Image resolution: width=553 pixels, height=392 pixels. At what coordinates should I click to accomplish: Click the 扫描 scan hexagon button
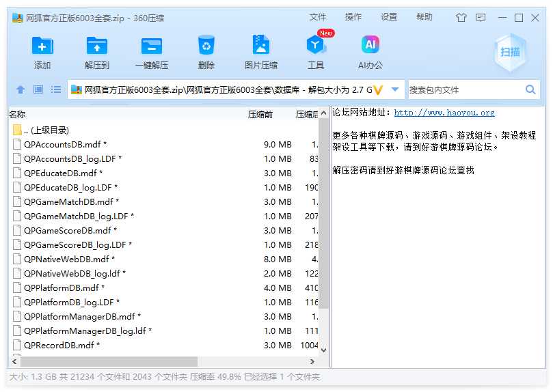click(510, 53)
